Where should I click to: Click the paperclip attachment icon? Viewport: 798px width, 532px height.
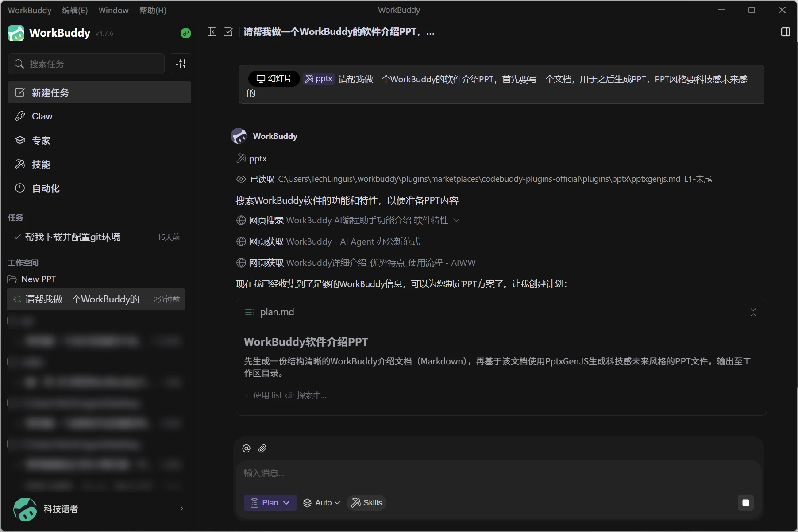(x=262, y=448)
